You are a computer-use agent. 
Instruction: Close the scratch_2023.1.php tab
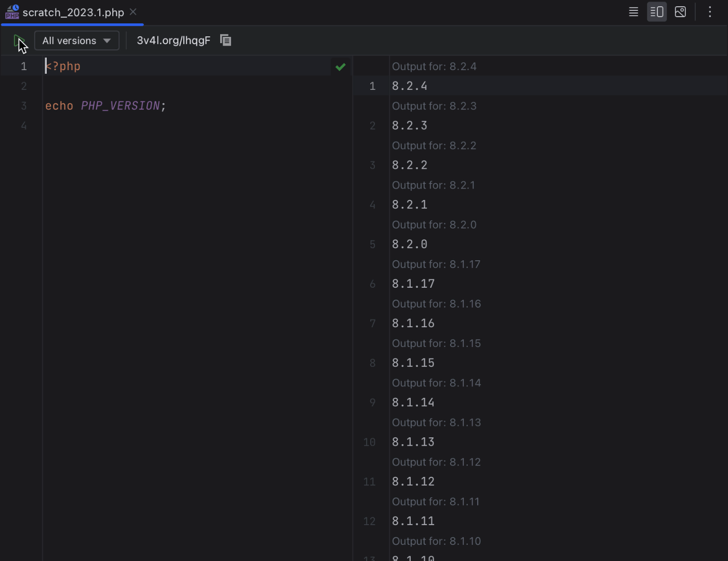pyautogui.click(x=133, y=12)
